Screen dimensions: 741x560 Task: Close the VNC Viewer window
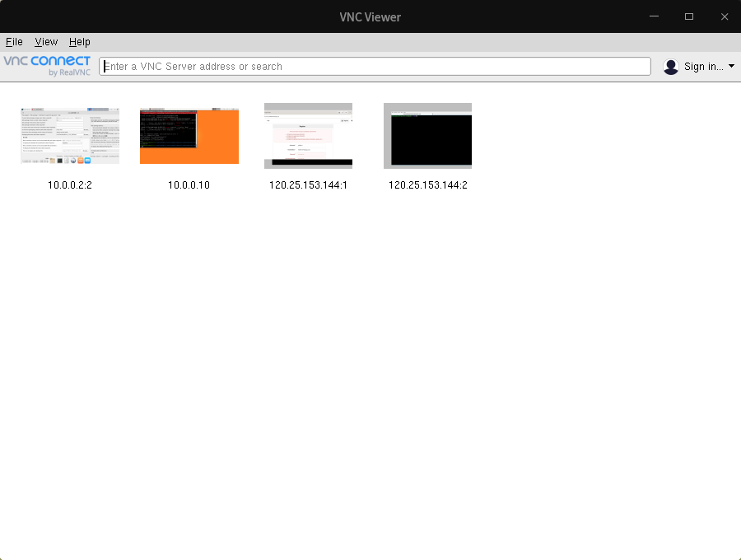coord(725,16)
